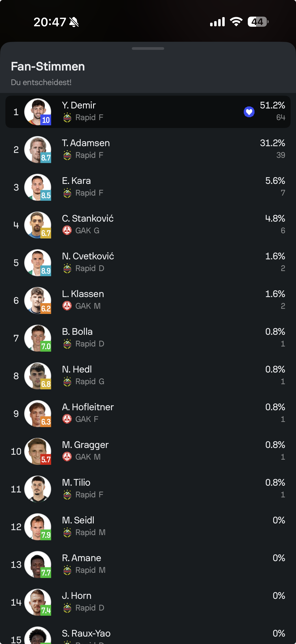296x644 pixels.
Task: Tap the 8.9 rating badge on N. Cvetković
Action: click(x=46, y=271)
